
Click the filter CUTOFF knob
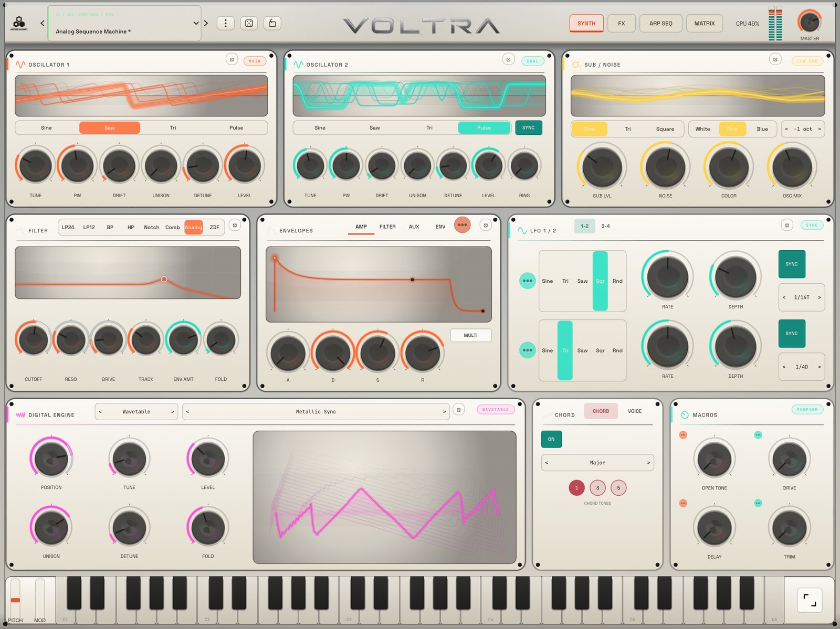point(34,339)
